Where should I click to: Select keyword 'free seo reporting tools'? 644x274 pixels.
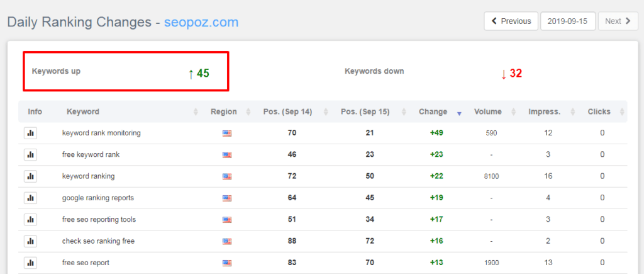(x=99, y=219)
